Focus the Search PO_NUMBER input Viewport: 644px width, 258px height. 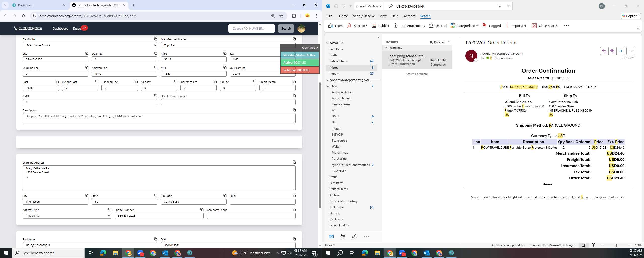pyautogui.click(x=252, y=28)
